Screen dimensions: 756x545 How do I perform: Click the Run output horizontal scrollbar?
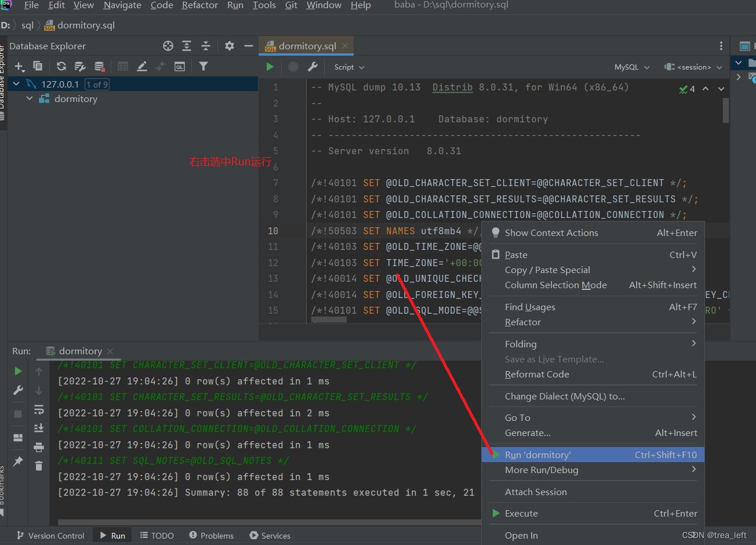pyautogui.click(x=269, y=523)
